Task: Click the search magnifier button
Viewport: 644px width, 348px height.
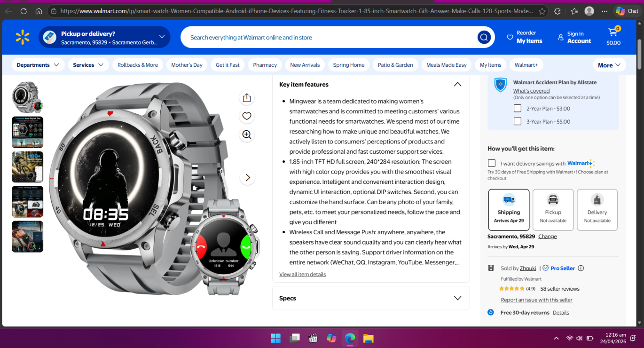Action: (484, 38)
